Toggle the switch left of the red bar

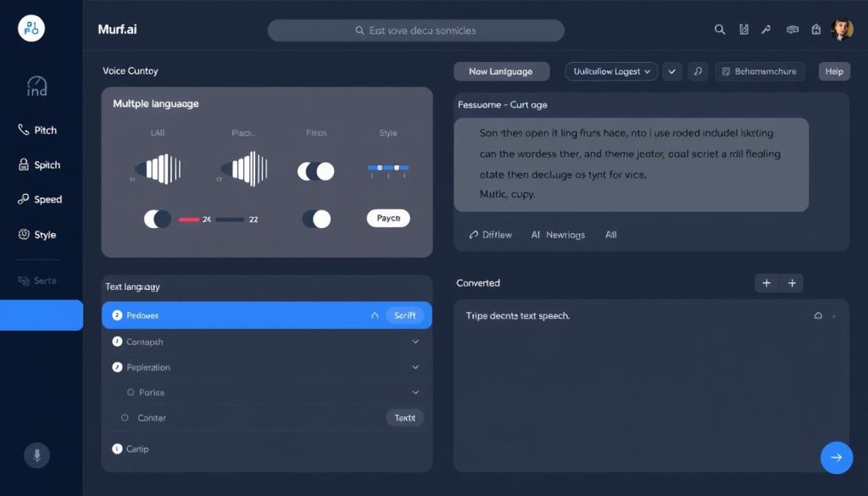[158, 219]
